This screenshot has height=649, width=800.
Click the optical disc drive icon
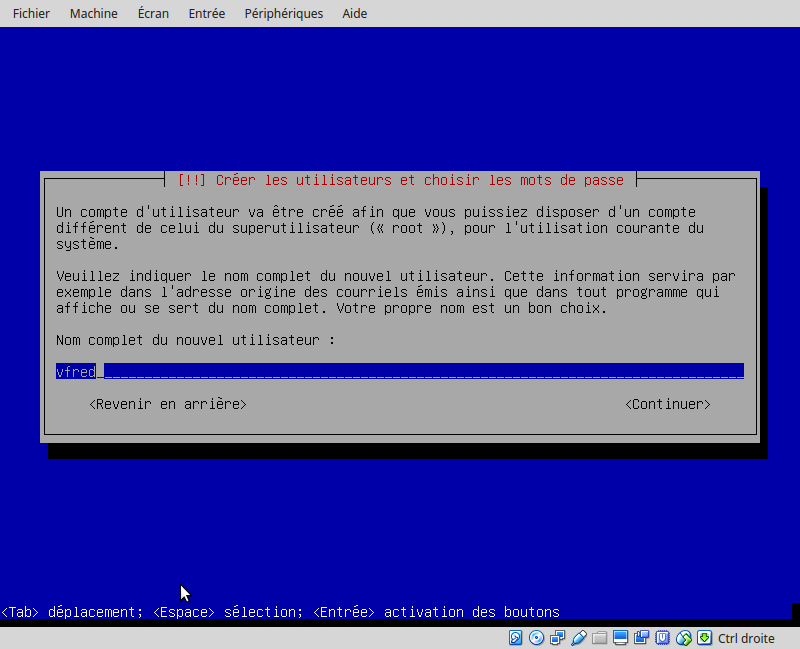[x=536, y=638]
